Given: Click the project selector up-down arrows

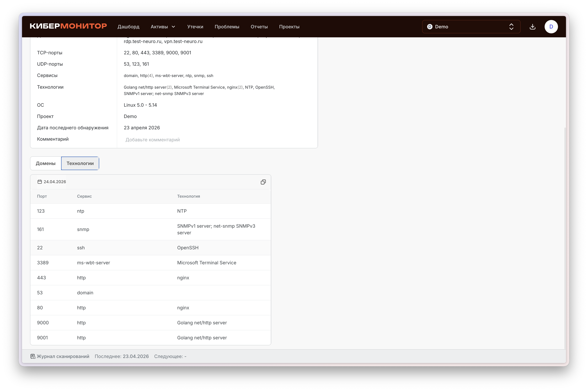Looking at the screenshot, I should [x=511, y=27].
